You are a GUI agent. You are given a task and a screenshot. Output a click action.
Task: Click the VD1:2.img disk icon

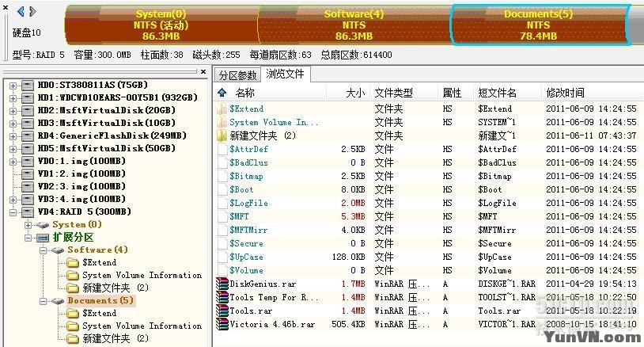28,174
